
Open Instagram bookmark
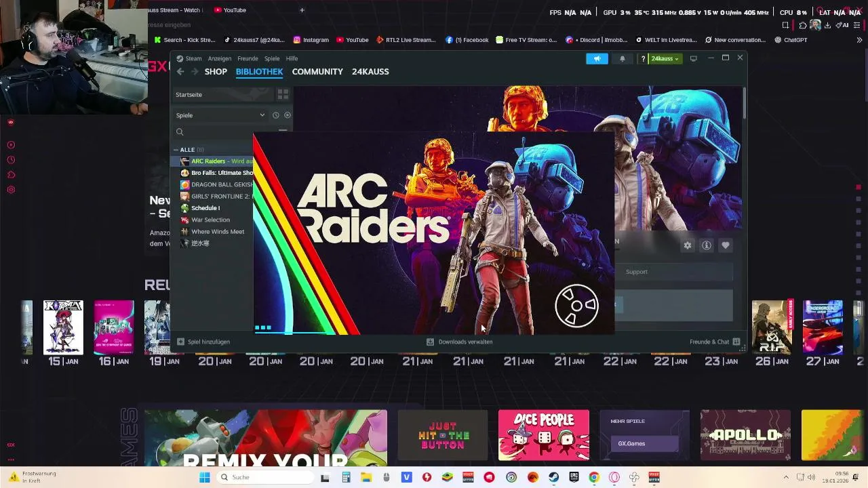point(311,40)
